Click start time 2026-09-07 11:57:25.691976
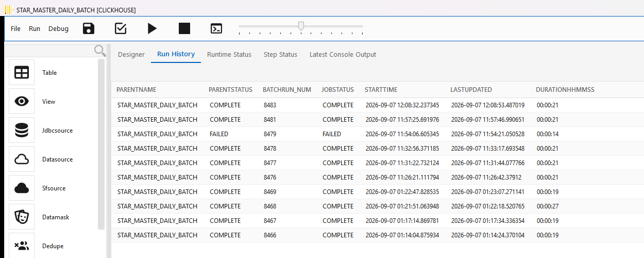This screenshot has width=644, height=258. (x=402, y=120)
